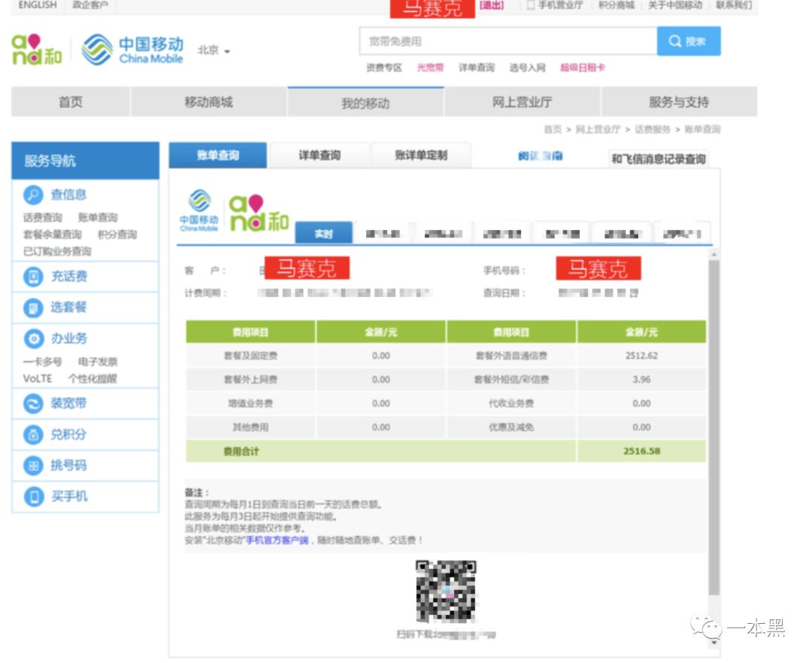The width and height of the screenshot is (812, 663).
Task: Click 话费查询 in the sidebar
Action: (42, 217)
